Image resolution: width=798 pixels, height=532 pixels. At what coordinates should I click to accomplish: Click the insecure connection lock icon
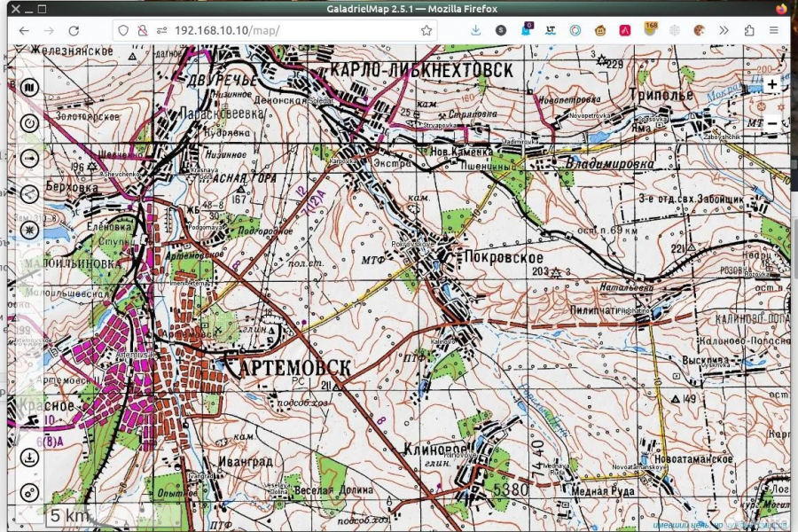143,30
